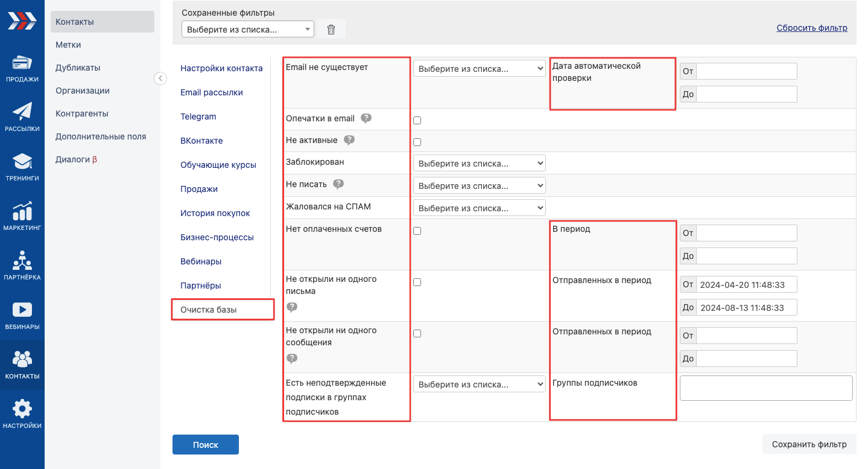
Task: Switch to История покупок filter tab
Action: click(x=215, y=213)
